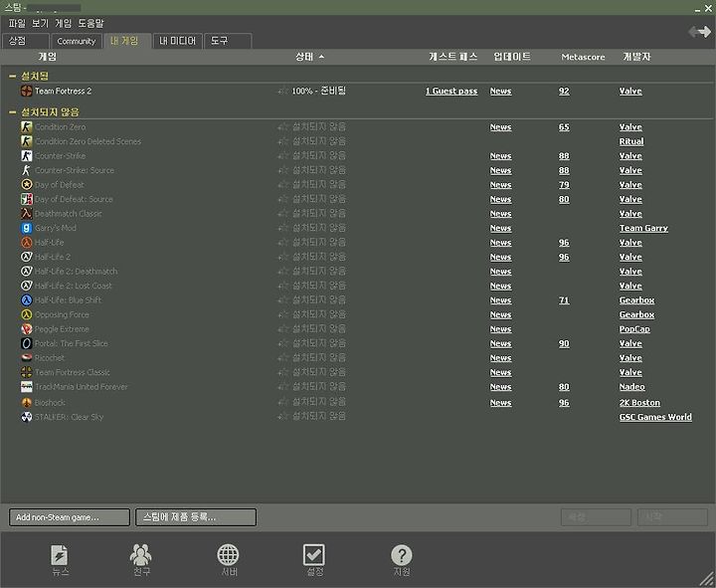The width and height of the screenshot is (716, 588).
Task: Toggle favorite star for STALKER: Clear Sky
Action: coord(283,417)
